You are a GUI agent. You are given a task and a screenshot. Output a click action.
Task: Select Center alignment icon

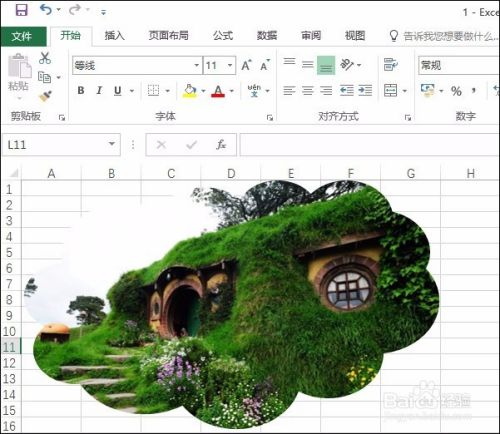tap(308, 90)
